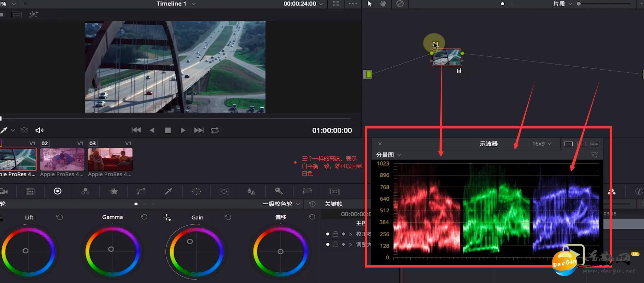Close the 示波器 scope window
Screen dimensions: 644x283
(x=380, y=144)
